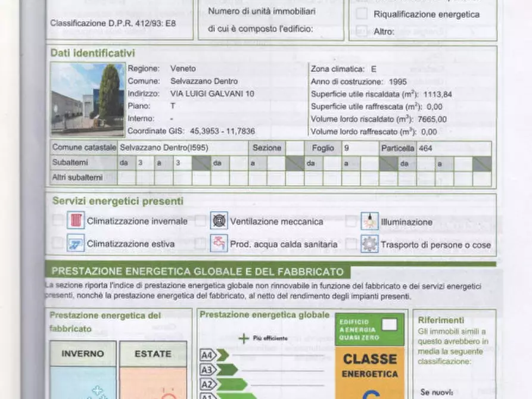Screen dimensions: 532x399
Task: Select the Ventilazione meccanica fan icon
Action: point(219,221)
